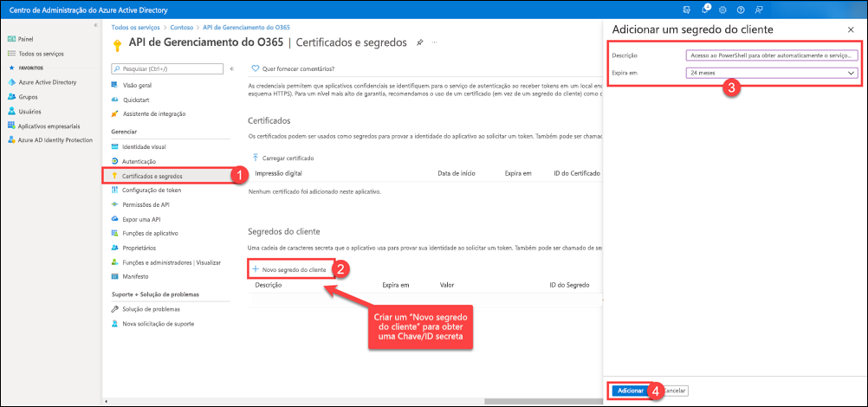Click the Contoso breadcrumb link
Image resolution: width=868 pixels, height=407 pixels.
pyautogui.click(x=182, y=27)
